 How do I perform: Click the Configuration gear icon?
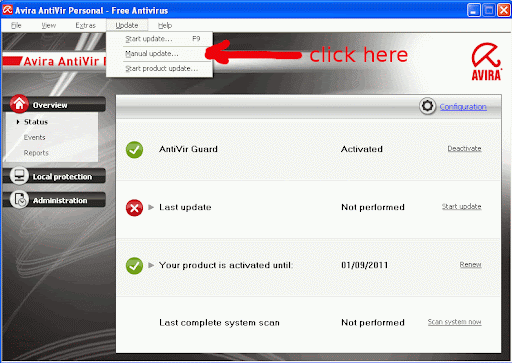pos(427,106)
